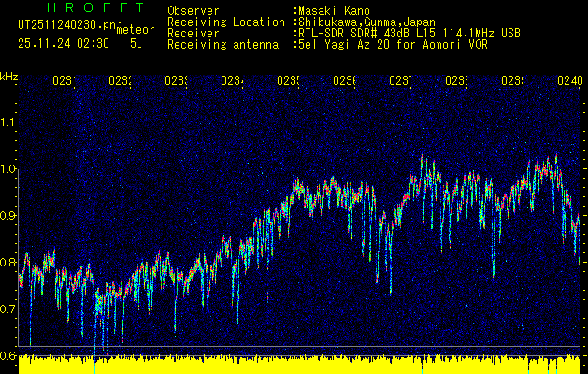Viewport: 588px width, 374px height.
Task: Click the Receiving Location label
Action: click(x=226, y=22)
